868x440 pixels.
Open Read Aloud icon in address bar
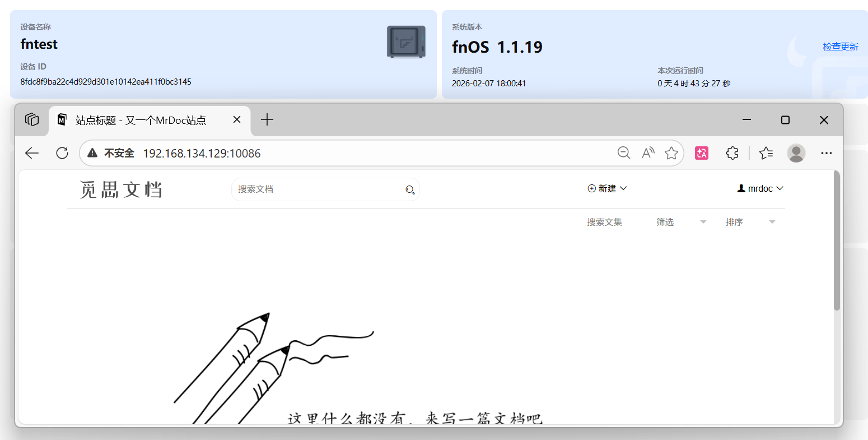point(648,153)
